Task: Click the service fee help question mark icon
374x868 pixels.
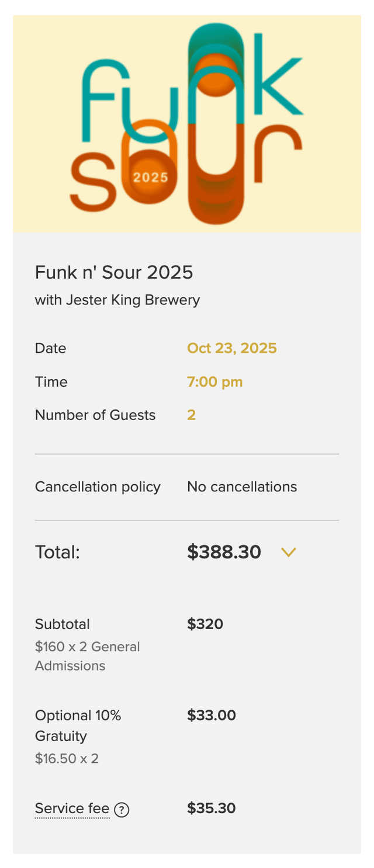Action: 122,810
